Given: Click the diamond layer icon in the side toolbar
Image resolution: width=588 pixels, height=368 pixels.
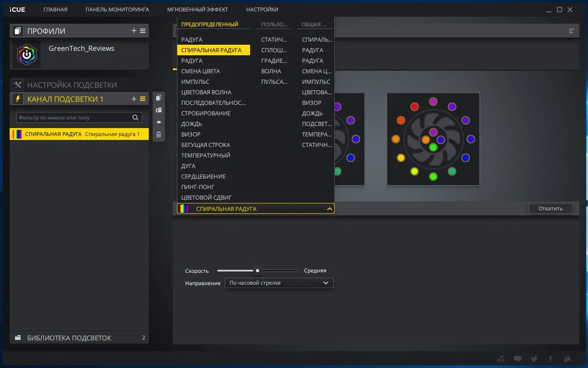Looking at the screenshot, I should [x=159, y=122].
